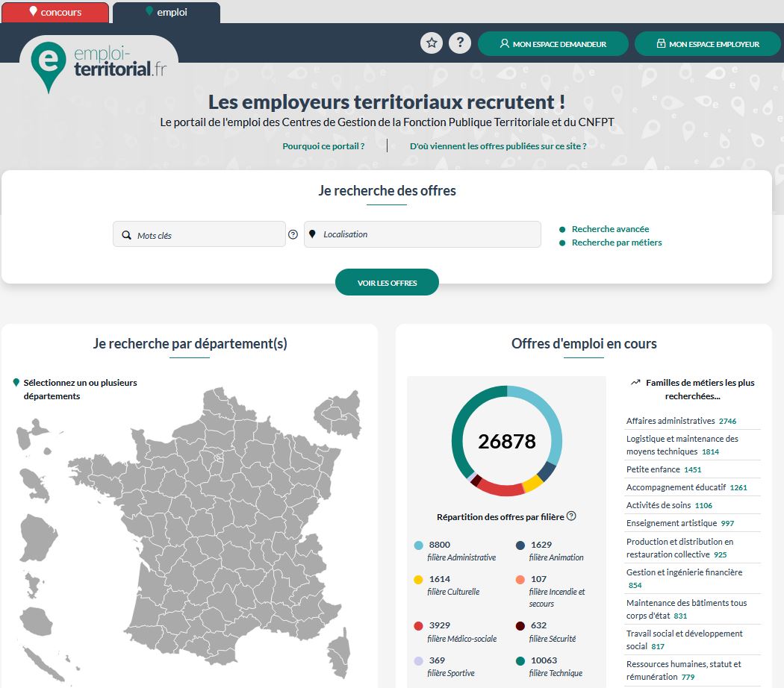Follow the Recherche par métiers link
Viewport: 784px width, 688px height.
(617, 243)
